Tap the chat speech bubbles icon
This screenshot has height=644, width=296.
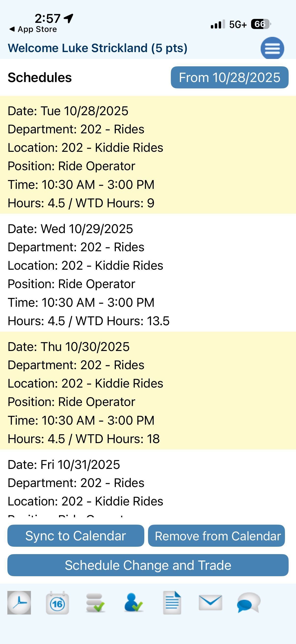point(249,602)
